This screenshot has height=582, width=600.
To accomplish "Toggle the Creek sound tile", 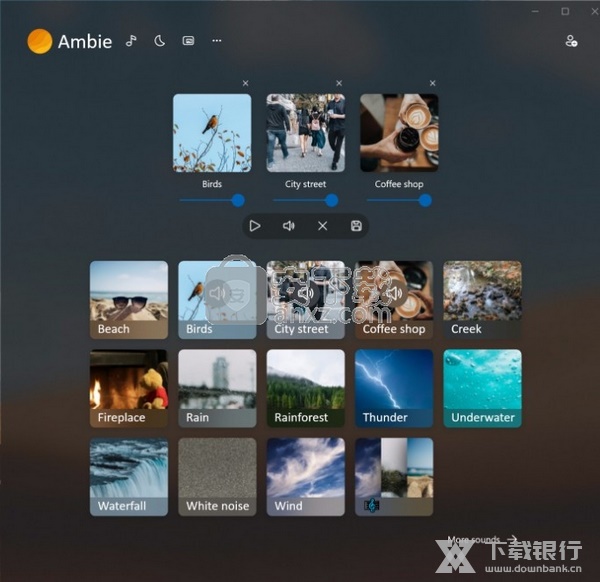I will (x=483, y=300).
